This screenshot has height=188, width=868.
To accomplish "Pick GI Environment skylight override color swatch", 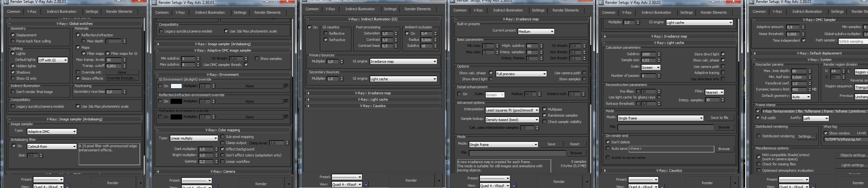I will (176, 86).
